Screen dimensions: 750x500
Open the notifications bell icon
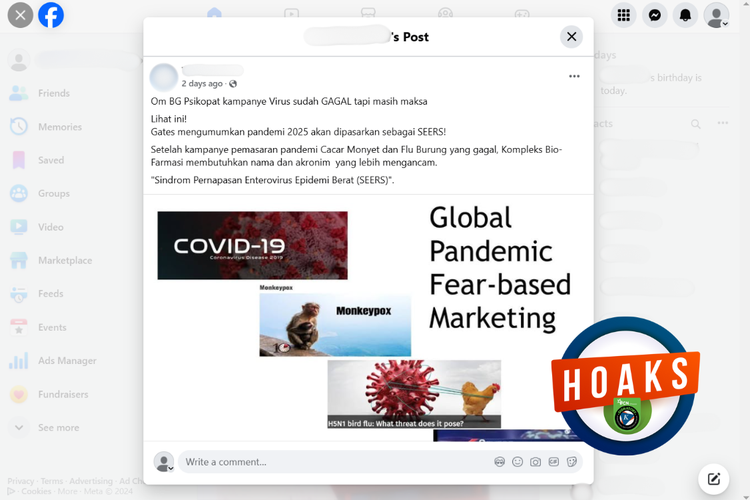point(685,15)
